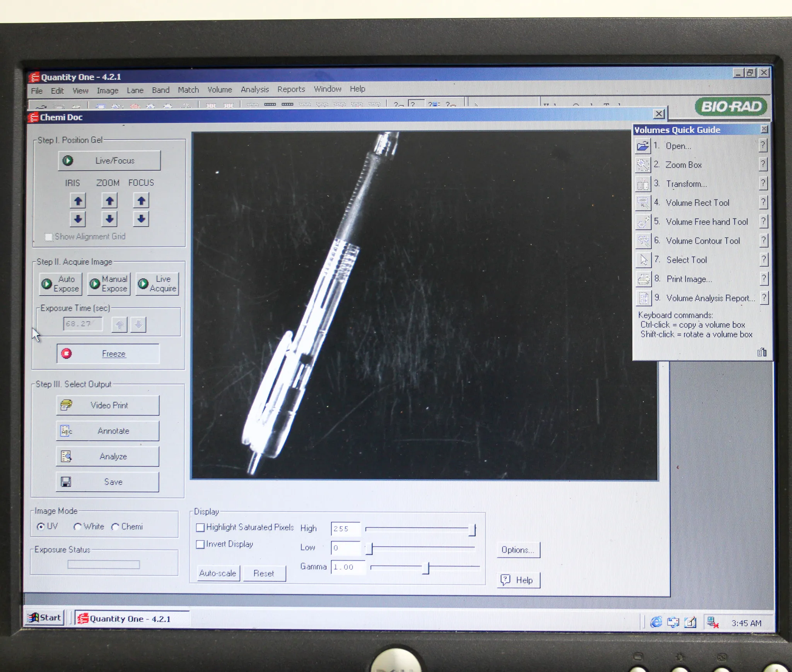Open the Lane menu
Screen dimensions: 792x672
point(135,91)
